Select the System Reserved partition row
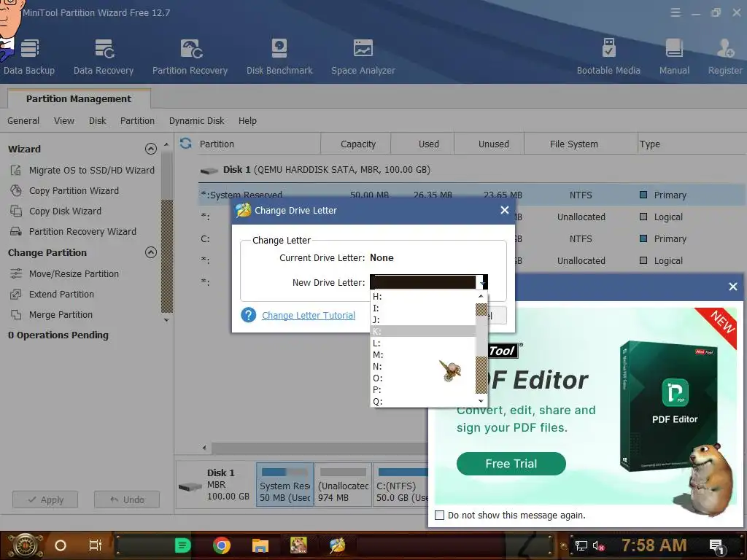This screenshot has height=560, width=747. (472, 195)
